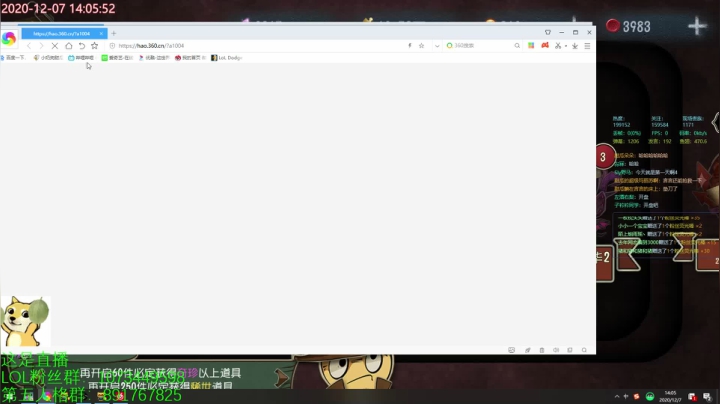The height and width of the screenshot is (404, 720).
Task: Toggle the lightning speed mode icon
Action: 410,45
